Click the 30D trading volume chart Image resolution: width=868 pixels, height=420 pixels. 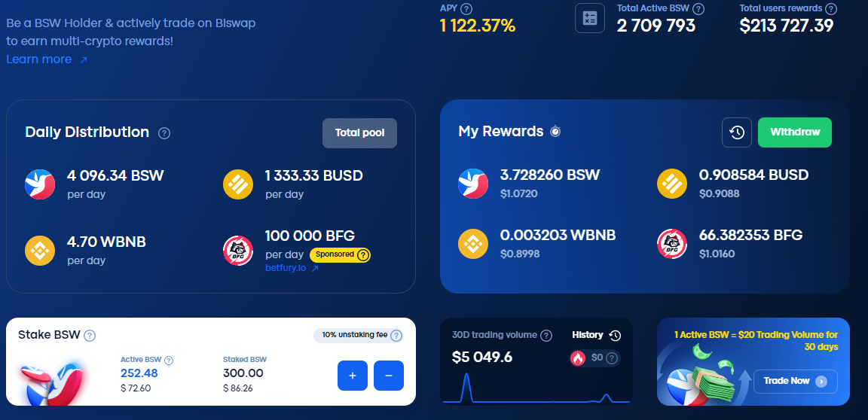coord(536,388)
